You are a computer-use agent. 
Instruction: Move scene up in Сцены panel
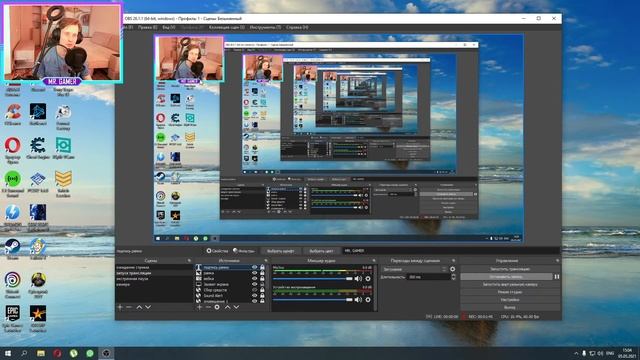pos(139,307)
